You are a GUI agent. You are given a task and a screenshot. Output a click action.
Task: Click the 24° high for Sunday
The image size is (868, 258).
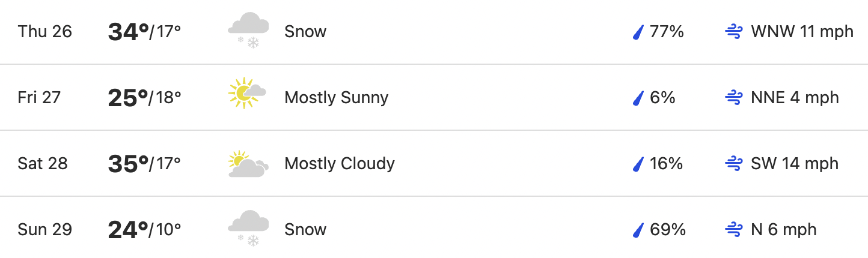tap(128, 230)
